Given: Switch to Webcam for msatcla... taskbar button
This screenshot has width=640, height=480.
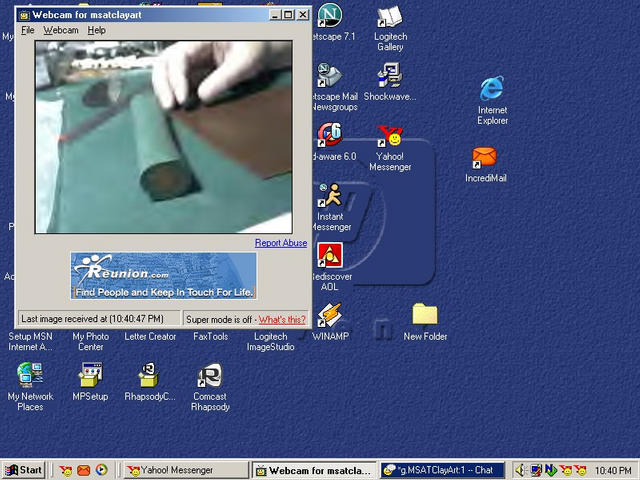Looking at the screenshot, I should coord(315,470).
